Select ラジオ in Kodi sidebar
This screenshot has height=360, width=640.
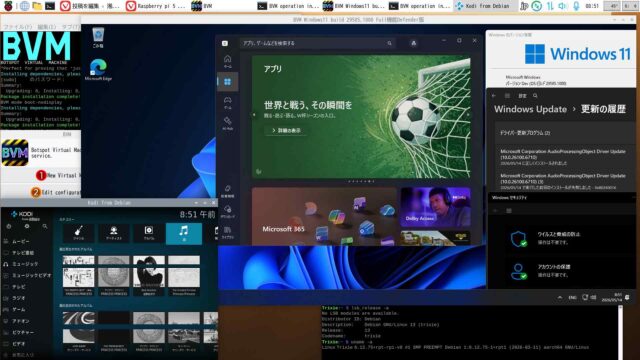pyautogui.click(x=19, y=298)
